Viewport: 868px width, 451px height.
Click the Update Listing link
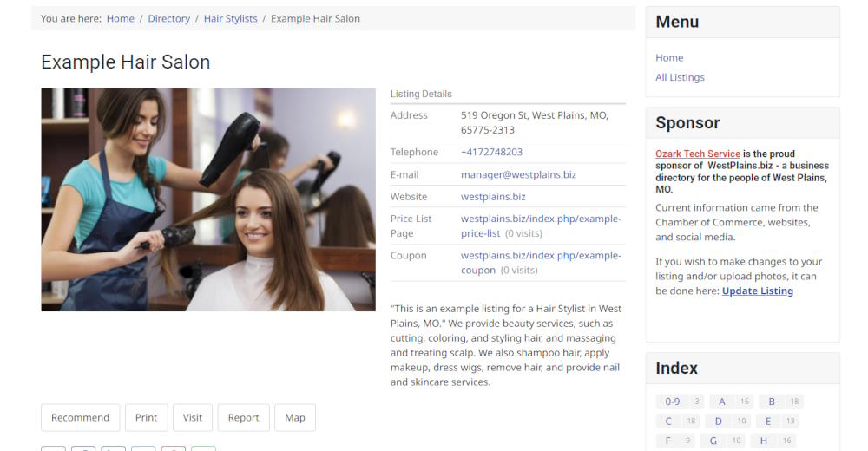coord(757,291)
